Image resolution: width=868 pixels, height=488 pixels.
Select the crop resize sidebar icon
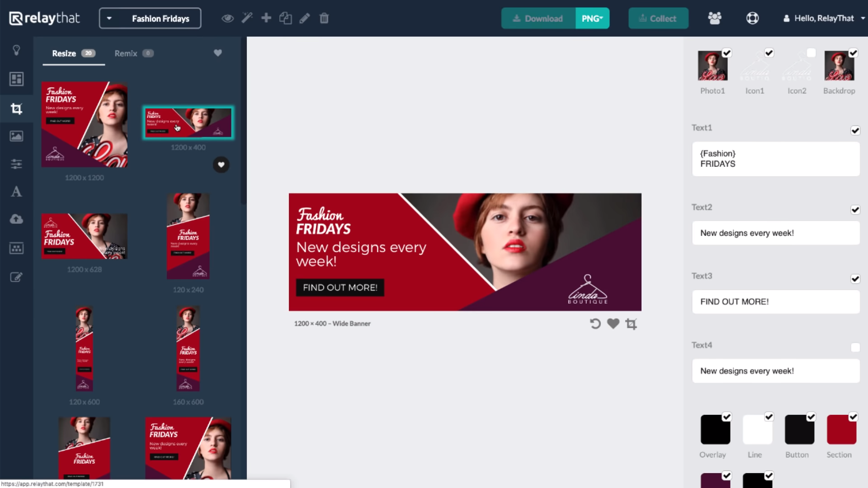[16, 108]
